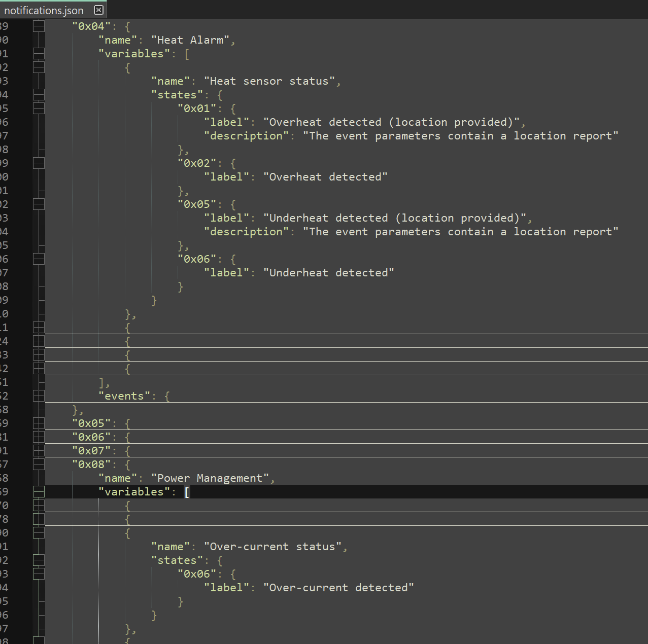This screenshot has height=644, width=648.
Task: Collapse the "states" object fold marker
Action: tap(39, 94)
